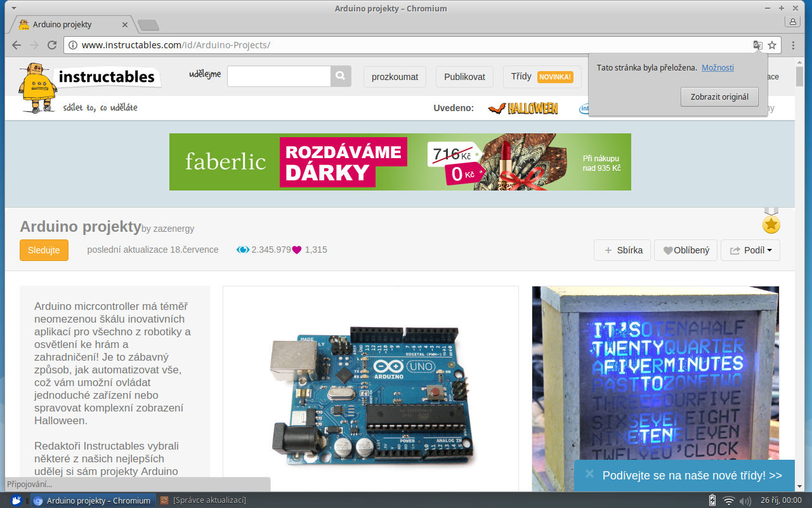Viewport: 812px width, 508px height.
Task: Expand the Podíl share dropdown
Action: (750, 250)
